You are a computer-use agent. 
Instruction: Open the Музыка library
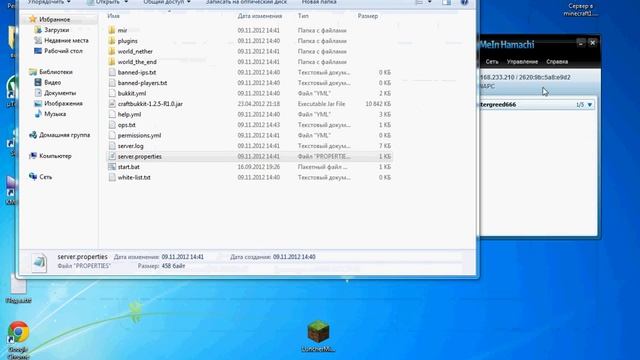point(50,114)
